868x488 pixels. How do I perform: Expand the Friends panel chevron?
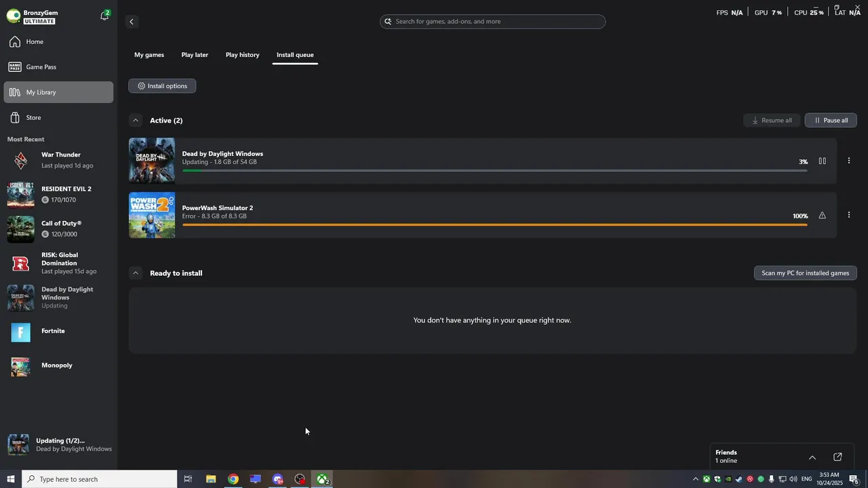click(x=812, y=457)
